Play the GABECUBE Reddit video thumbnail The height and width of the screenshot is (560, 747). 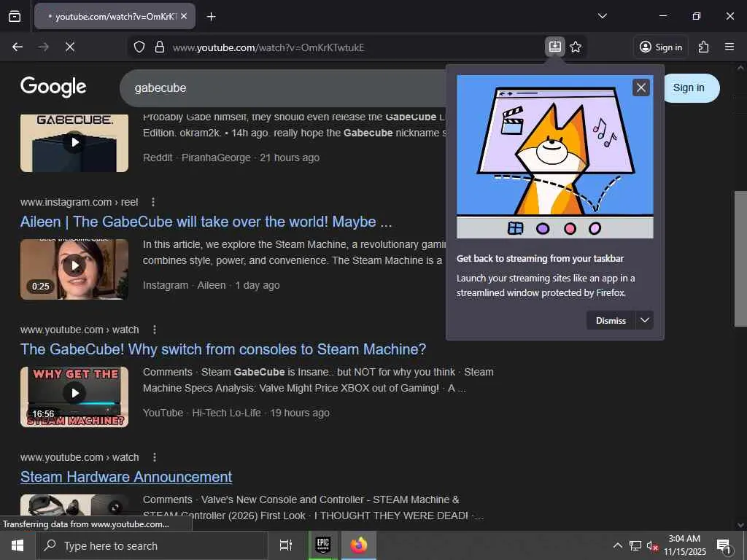pos(74,142)
